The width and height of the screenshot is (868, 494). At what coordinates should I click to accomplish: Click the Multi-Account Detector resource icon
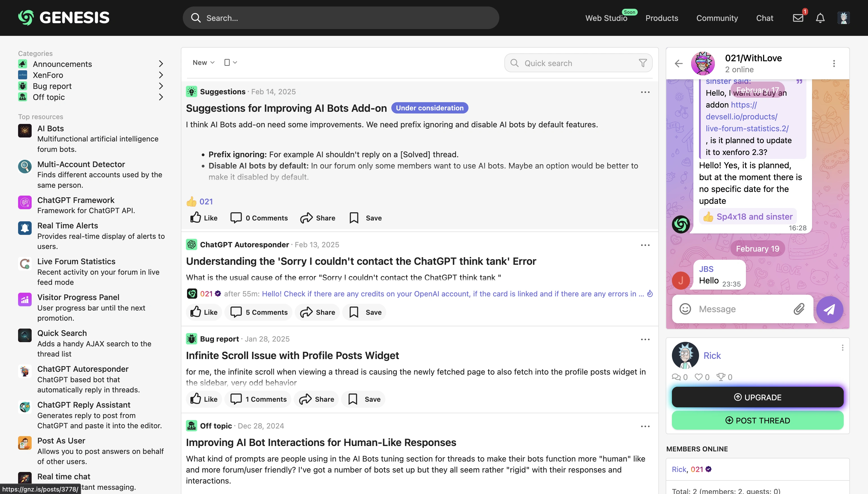(x=25, y=167)
